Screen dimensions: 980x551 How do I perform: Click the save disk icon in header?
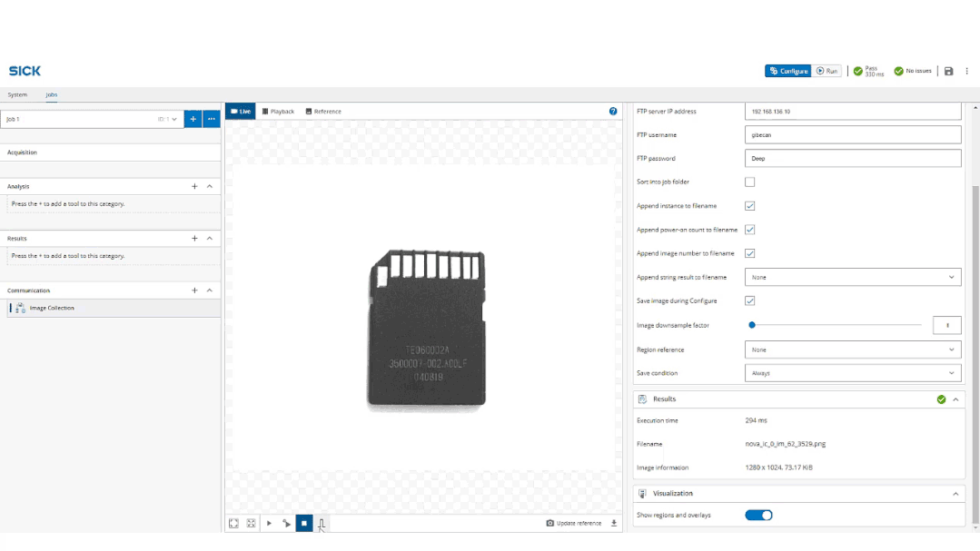(948, 71)
